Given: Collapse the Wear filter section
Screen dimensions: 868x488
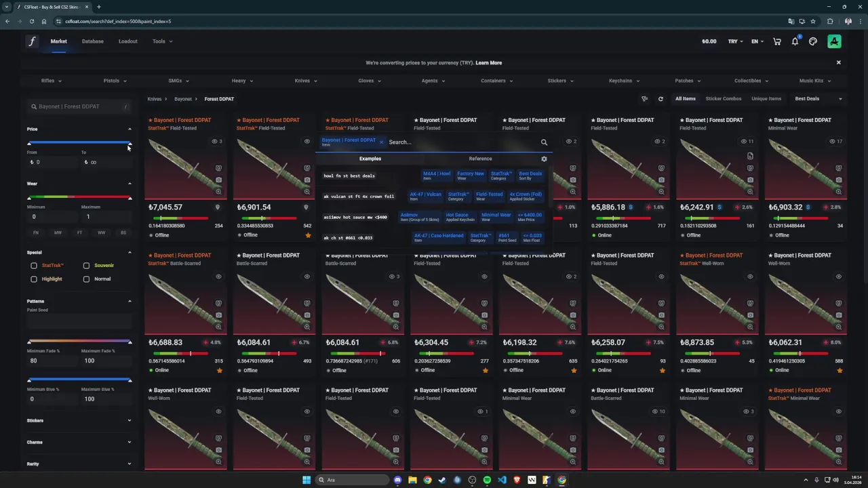Looking at the screenshot, I should 130,184.
